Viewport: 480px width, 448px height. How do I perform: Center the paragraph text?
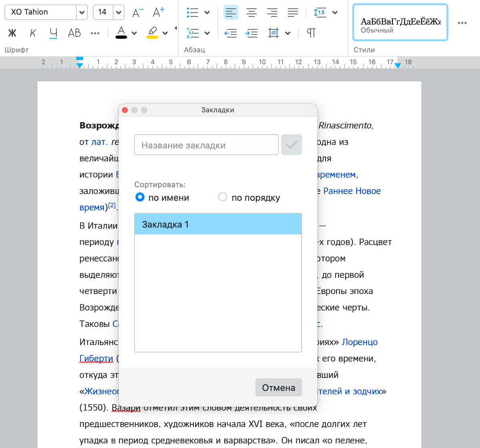pyautogui.click(x=252, y=12)
